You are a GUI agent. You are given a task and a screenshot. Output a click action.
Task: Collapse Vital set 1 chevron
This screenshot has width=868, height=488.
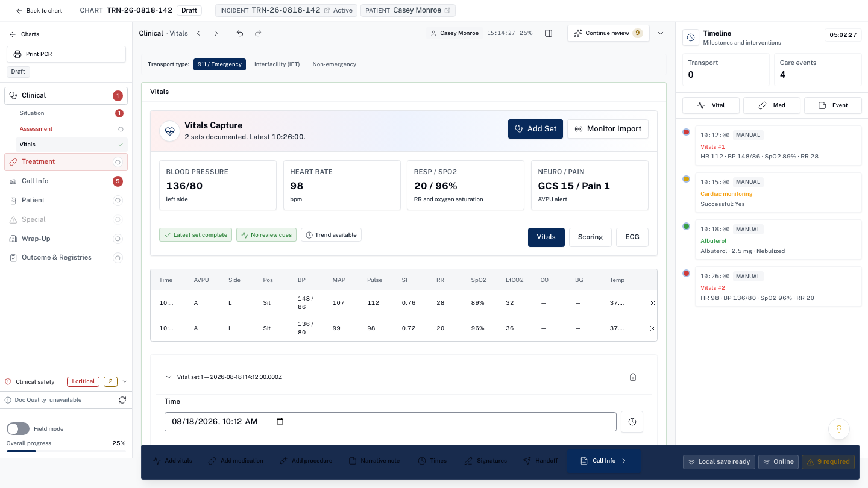169,377
